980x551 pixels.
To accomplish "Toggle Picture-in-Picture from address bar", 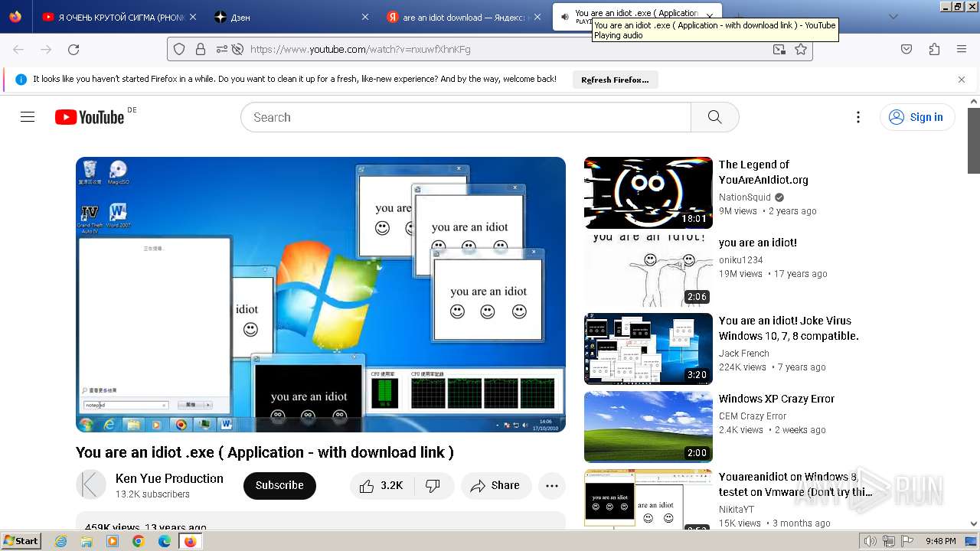I will point(779,49).
